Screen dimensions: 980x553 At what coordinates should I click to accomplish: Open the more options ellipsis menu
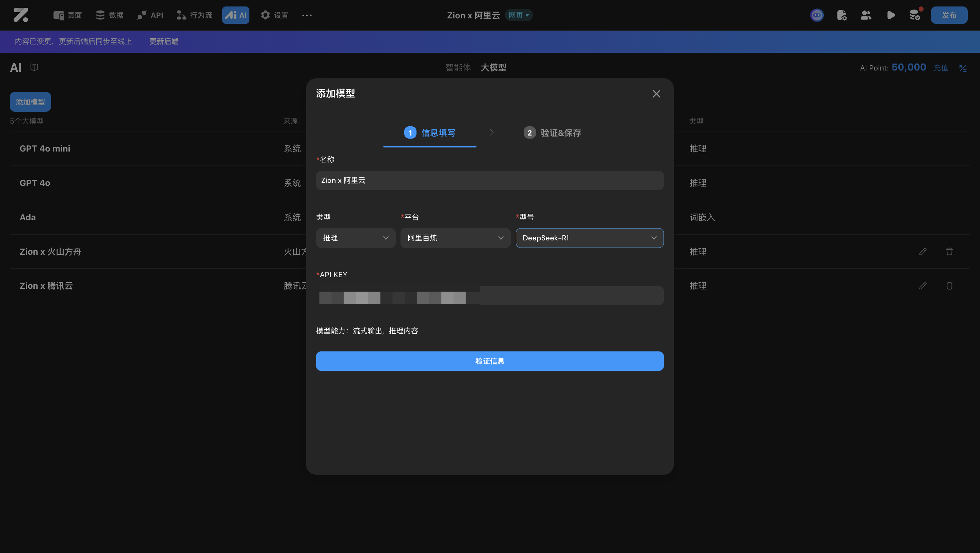307,15
